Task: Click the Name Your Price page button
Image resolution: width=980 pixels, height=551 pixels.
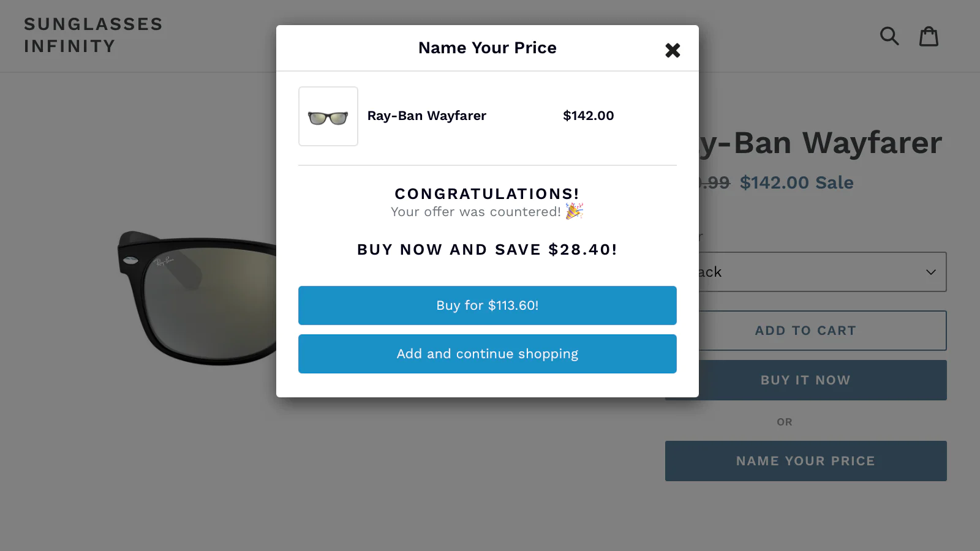Action: [x=806, y=461]
